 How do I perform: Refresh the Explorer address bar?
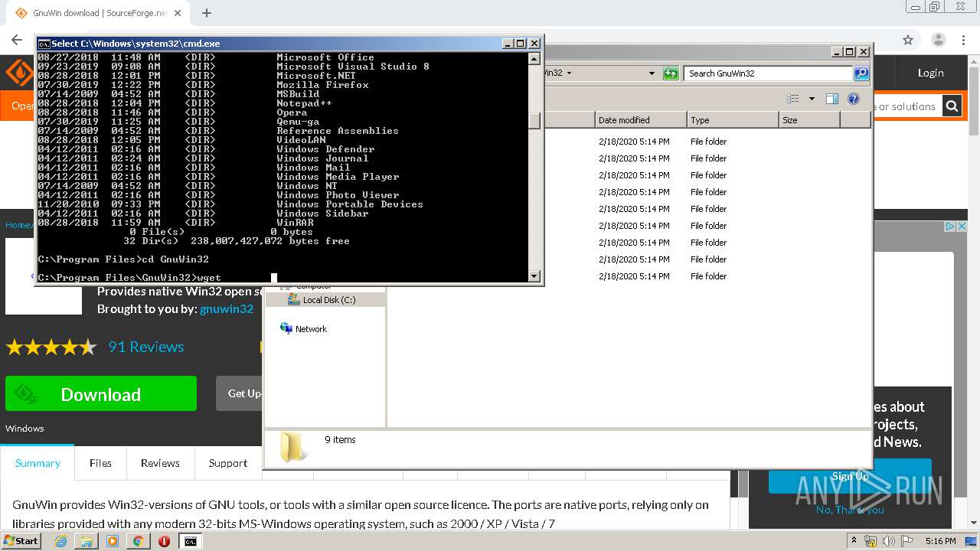tap(671, 73)
